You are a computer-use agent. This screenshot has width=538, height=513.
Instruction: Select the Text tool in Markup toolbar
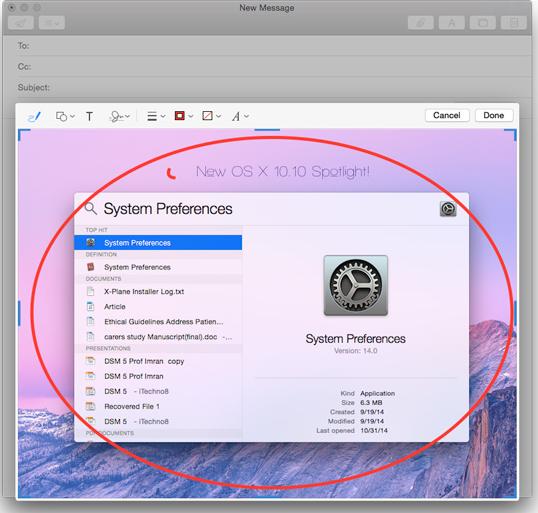tap(89, 117)
